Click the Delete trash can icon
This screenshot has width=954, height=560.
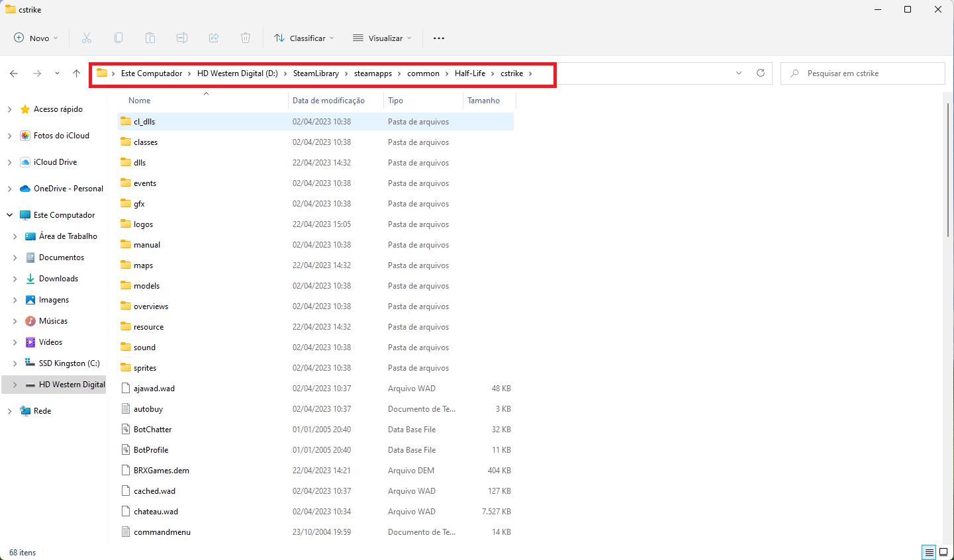pos(246,38)
